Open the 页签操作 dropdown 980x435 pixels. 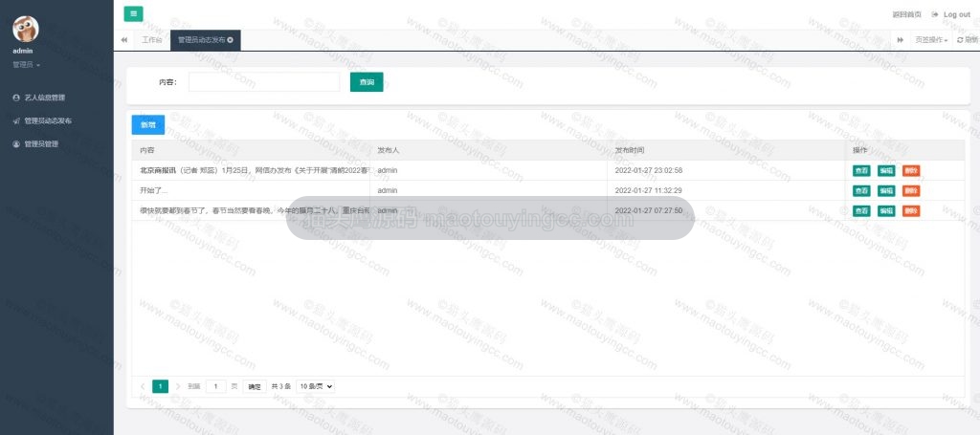tap(931, 40)
